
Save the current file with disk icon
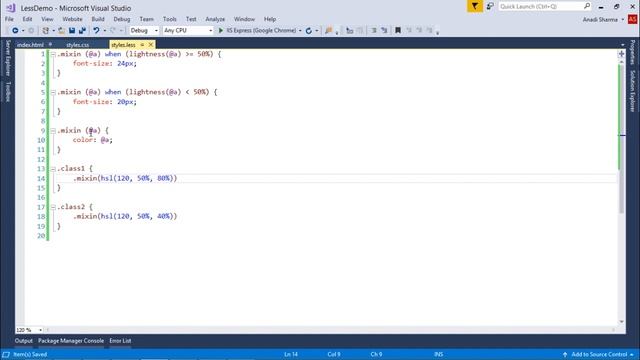72,31
